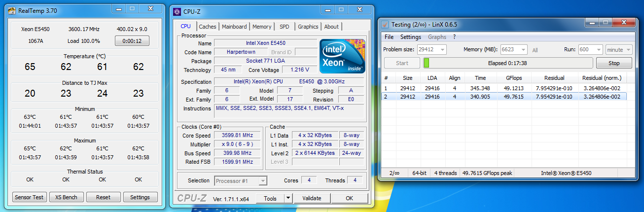This screenshot has height=212, width=644.
Task: Click the Validate button in CPU-Z
Action: 312,198
